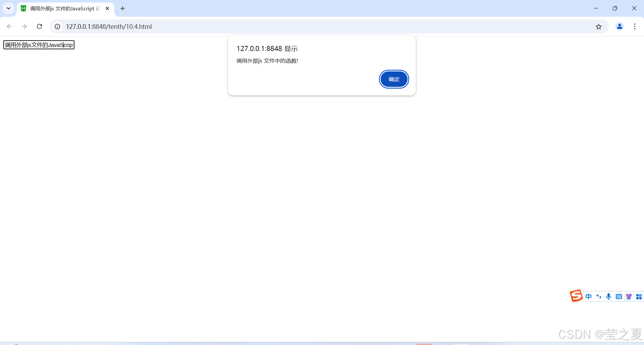Select the 调用外部js 文件的JavaScript tab

point(65,8)
